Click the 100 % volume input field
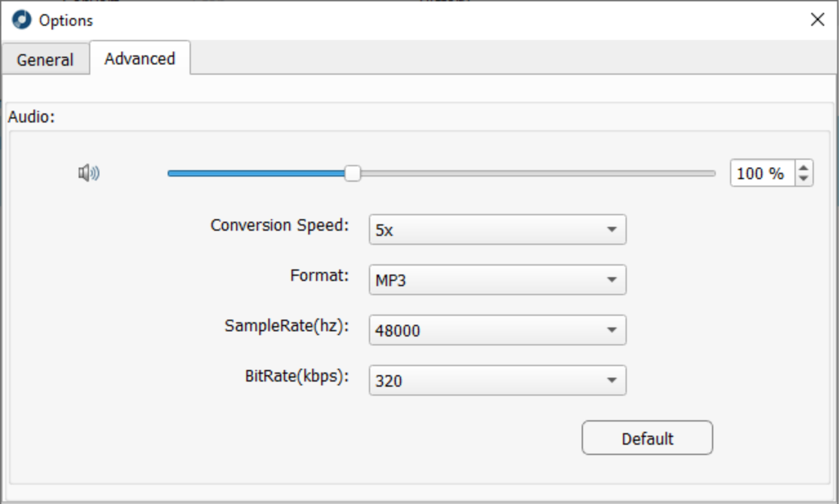 click(762, 173)
